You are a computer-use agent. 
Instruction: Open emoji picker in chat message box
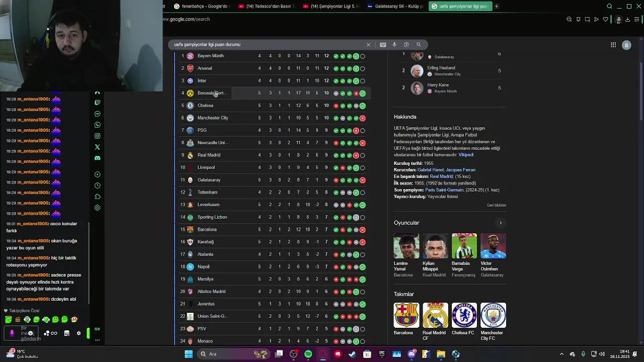(31, 333)
